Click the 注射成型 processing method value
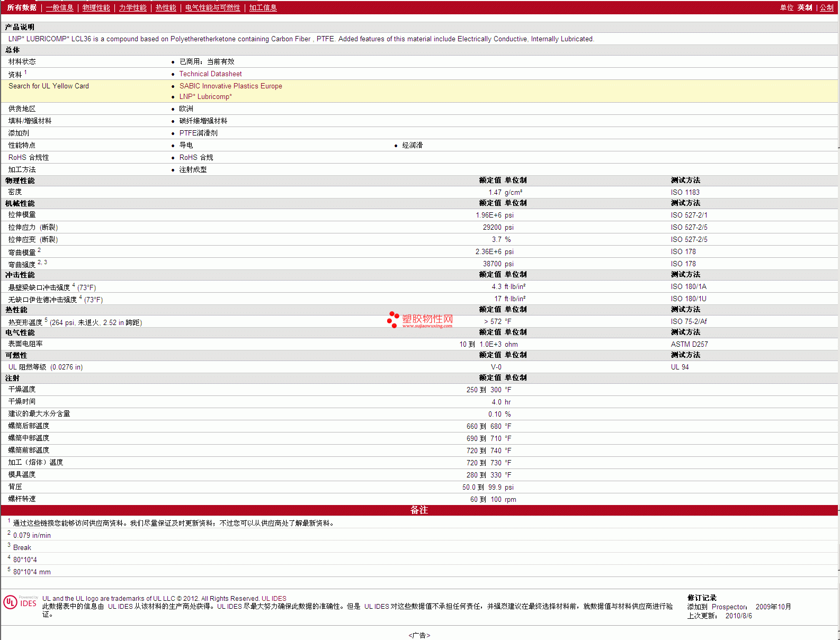The width and height of the screenshot is (840, 640). [193, 169]
